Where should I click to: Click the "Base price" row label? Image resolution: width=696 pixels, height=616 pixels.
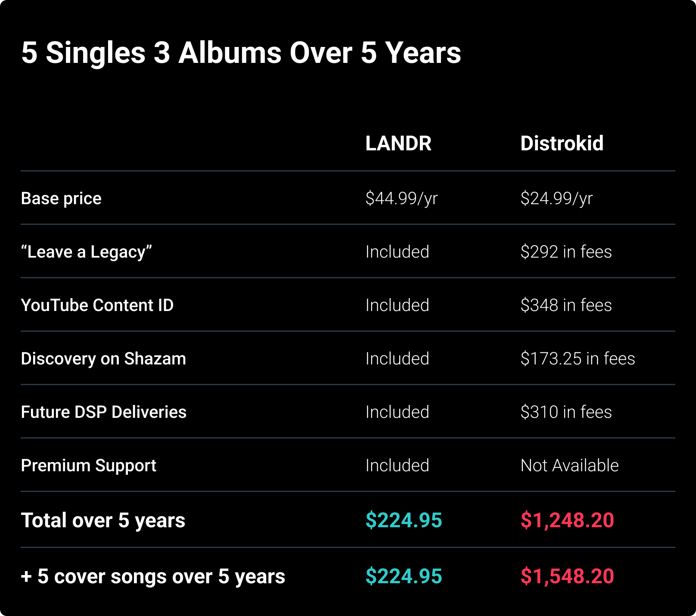click(61, 199)
